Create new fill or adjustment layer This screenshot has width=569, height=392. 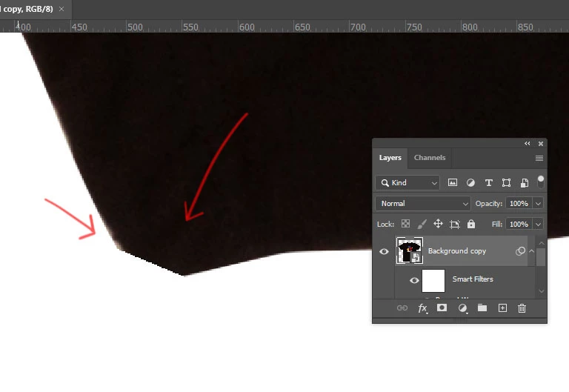[x=462, y=308]
